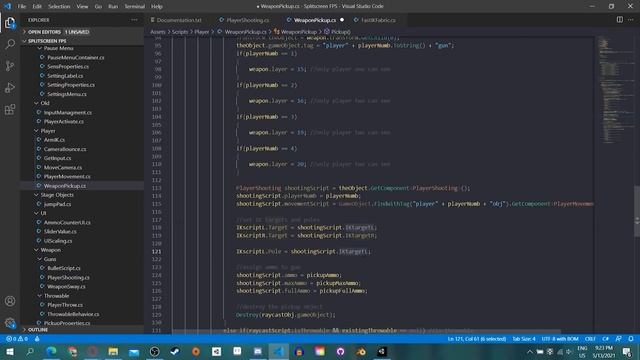The height and width of the screenshot is (360, 640).
Task: Open the Source Control view
Action: [10, 66]
